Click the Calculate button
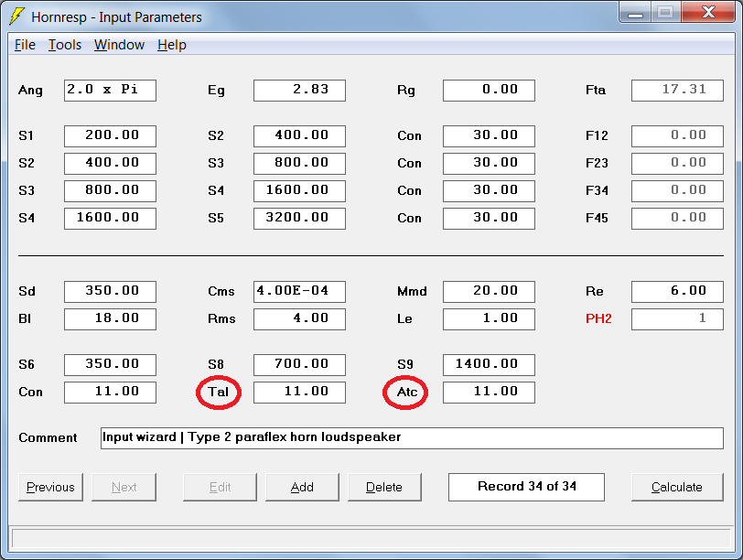This screenshot has width=743, height=560. pyautogui.click(x=677, y=487)
